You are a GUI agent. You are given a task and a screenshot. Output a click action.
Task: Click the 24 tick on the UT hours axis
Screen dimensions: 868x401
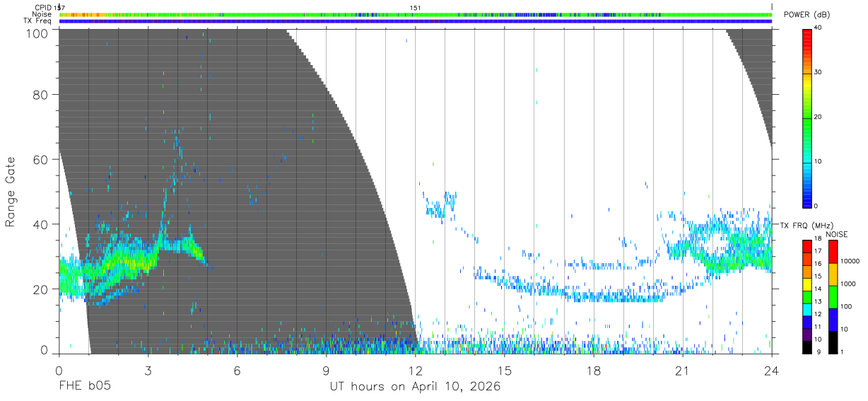pos(772,371)
